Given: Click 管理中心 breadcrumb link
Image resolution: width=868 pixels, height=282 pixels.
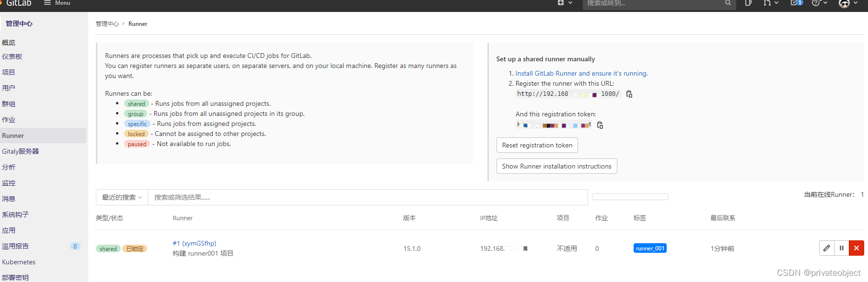Looking at the screenshot, I should pyautogui.click(x=107, y=24).
